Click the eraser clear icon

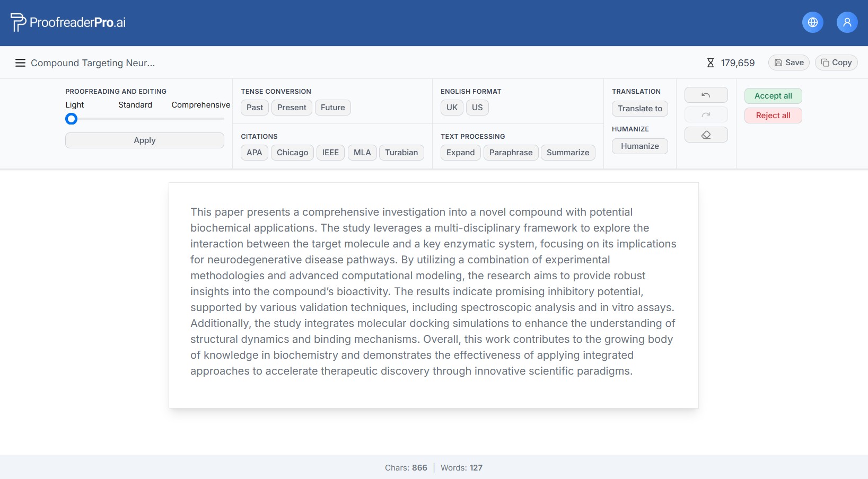[x=706, y=135]
